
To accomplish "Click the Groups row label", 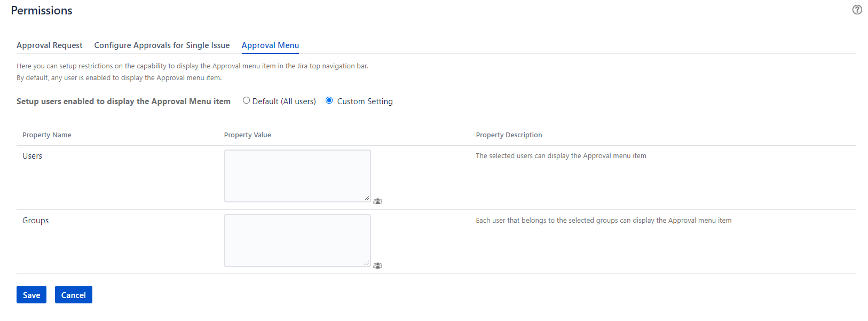I will tap(35, 221).
